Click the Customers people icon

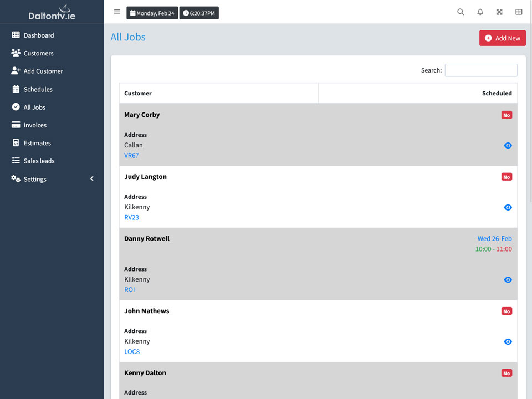point(16,53)
